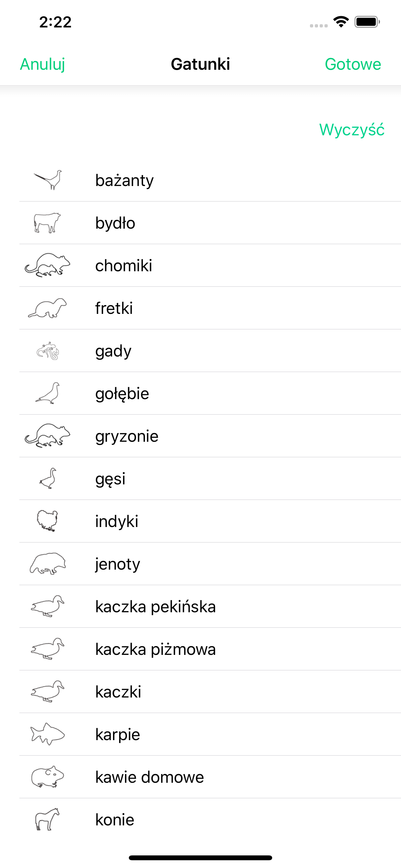Image resolution: width=401 pixels, height=868 pixels.
Task: Cancel with the Anuluj button
Action: pos(43,64)
